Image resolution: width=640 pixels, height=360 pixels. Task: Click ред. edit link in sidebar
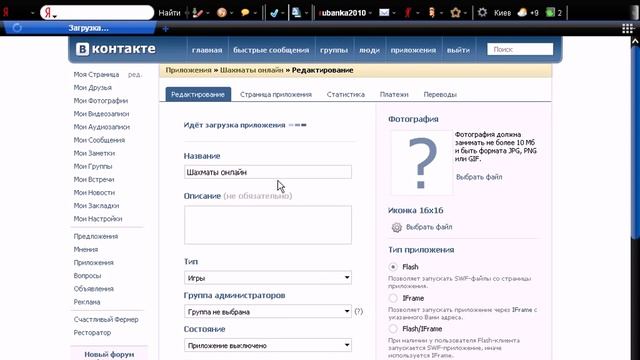pos(134,75)
